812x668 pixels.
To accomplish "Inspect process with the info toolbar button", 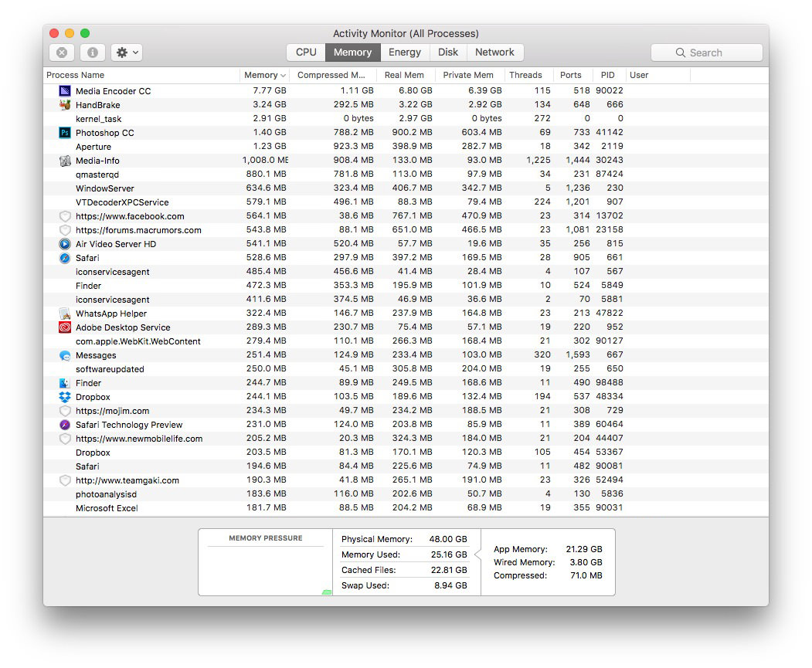I will pyautogui.click(x=93, y=53).
